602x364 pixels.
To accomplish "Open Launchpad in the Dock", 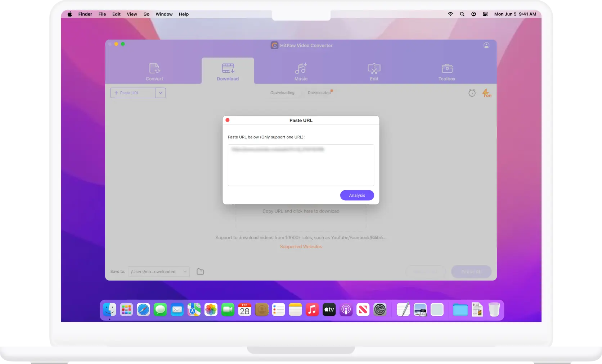I will point(126,310).
